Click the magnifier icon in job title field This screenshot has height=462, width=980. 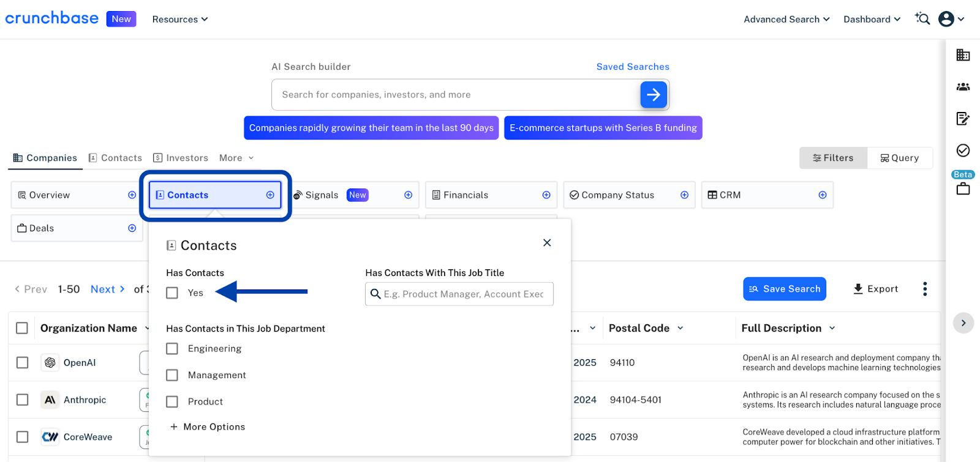tap(375, 294)
